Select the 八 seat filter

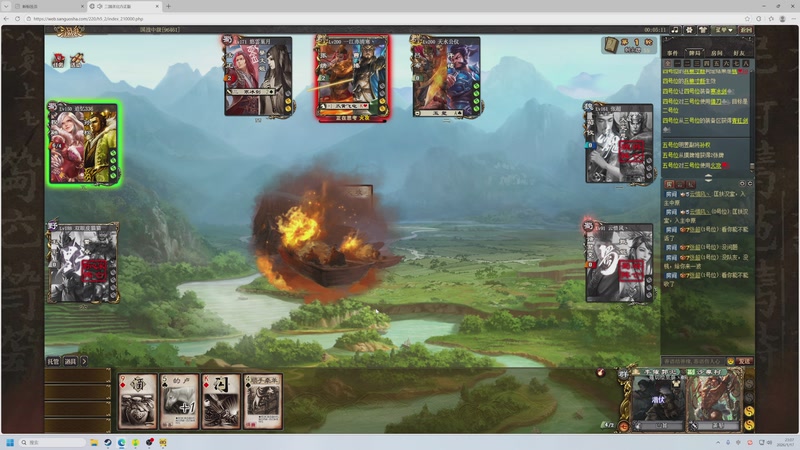745,63
